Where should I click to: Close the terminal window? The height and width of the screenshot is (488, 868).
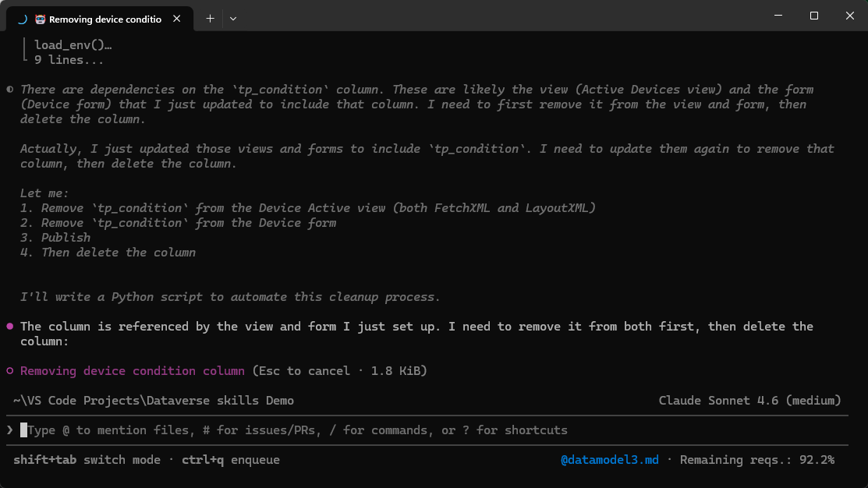click(x=849, y=16)
